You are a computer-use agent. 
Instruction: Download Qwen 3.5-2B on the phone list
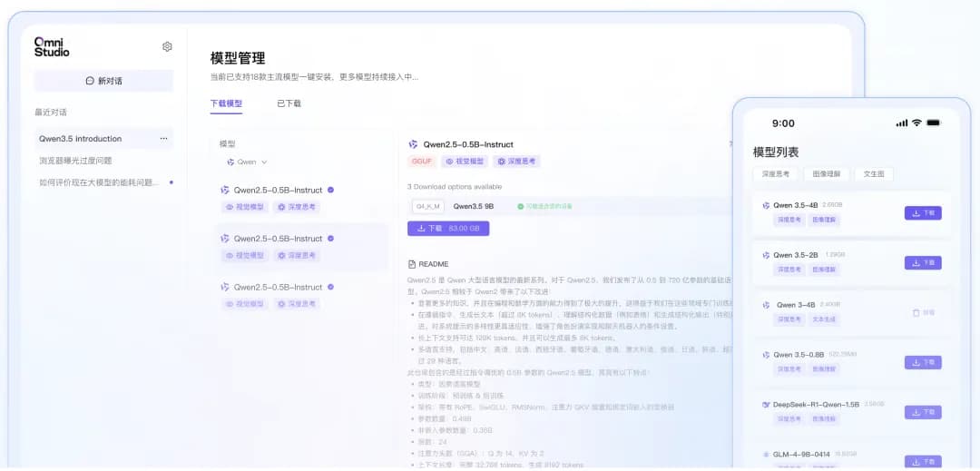[923, 263]
